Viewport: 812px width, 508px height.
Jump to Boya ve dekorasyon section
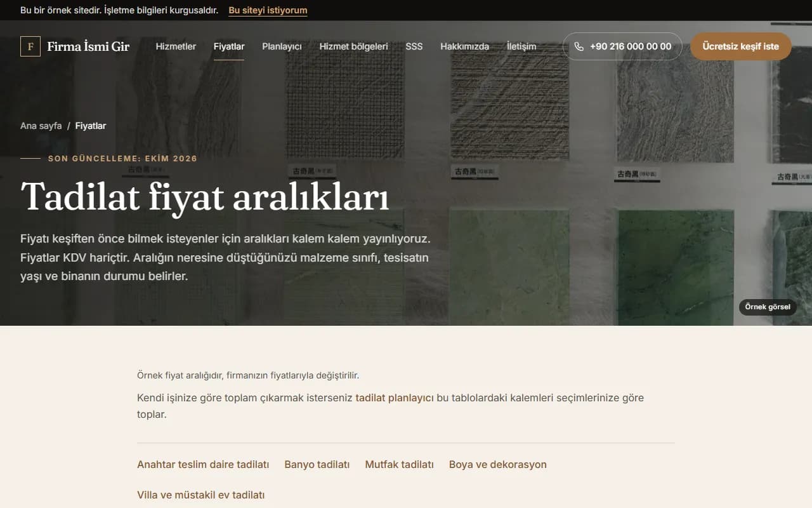pos(498,464)
